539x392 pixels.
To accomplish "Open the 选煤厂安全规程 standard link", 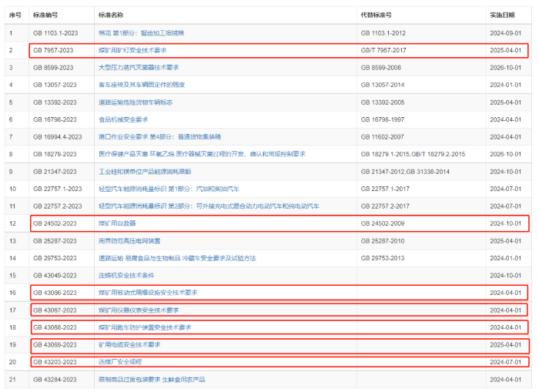I will (120, 362).
